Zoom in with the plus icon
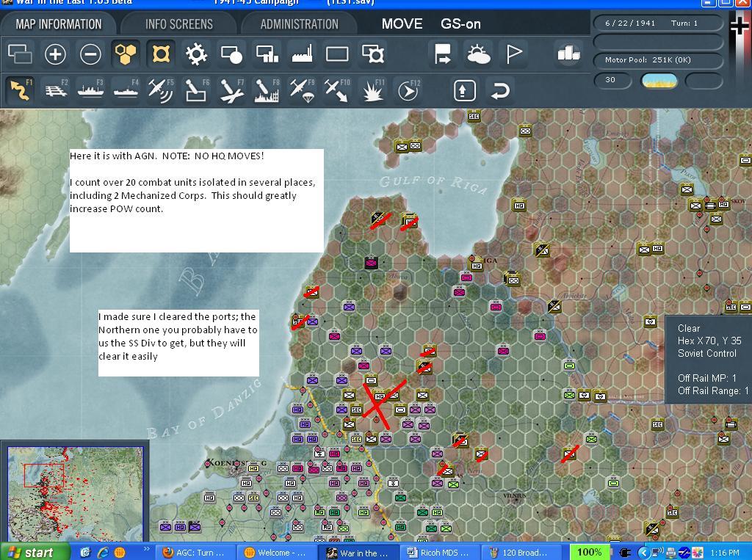 pos(55,54)
